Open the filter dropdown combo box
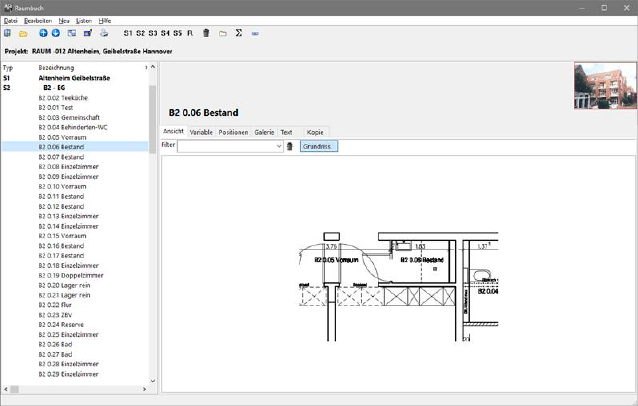The width and height of the screenshot is (638, 406). [x=279, y=146]
